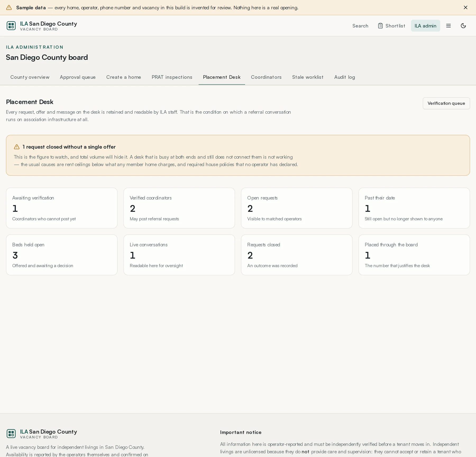Click '1 request closed without a single offer'
Screen dimensions: 476x457
(x=69, y=147)
